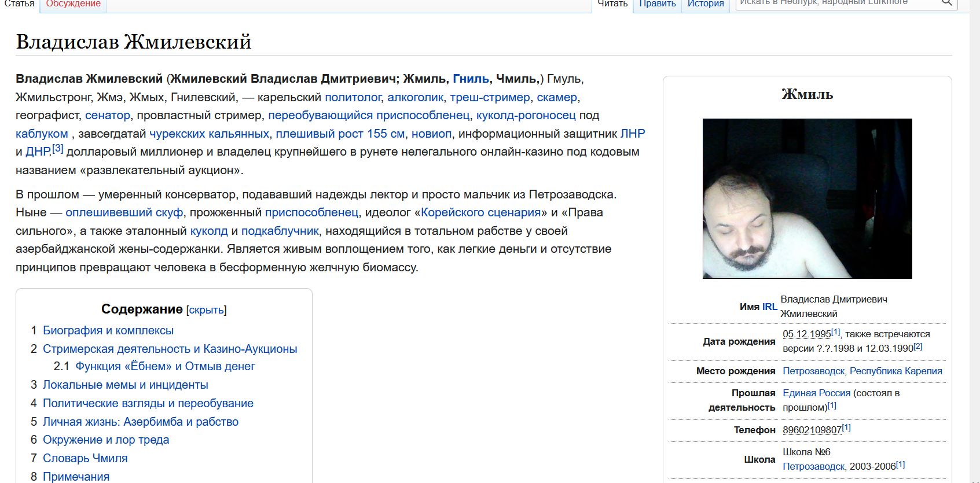Click page heading Владислав Жмилевский
Viewport: 980px width, 483px height.
[x=134, y=42]
